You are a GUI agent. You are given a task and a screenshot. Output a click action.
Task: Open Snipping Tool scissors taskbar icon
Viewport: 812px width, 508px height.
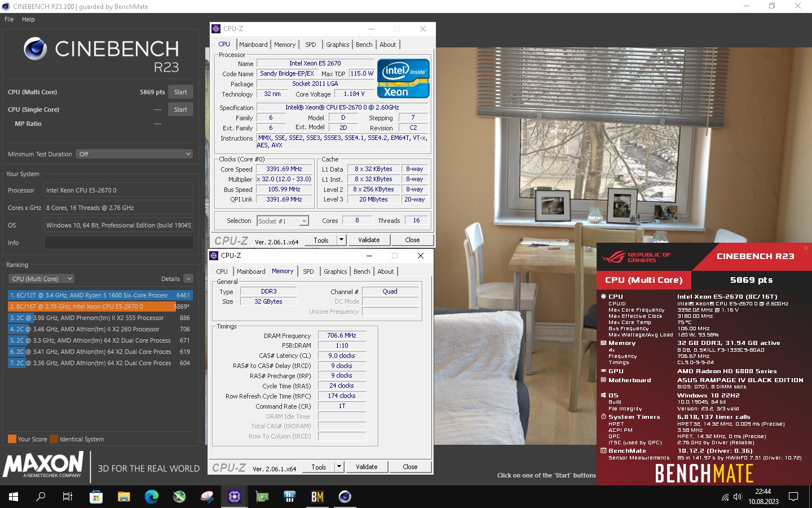click(207, 497)
